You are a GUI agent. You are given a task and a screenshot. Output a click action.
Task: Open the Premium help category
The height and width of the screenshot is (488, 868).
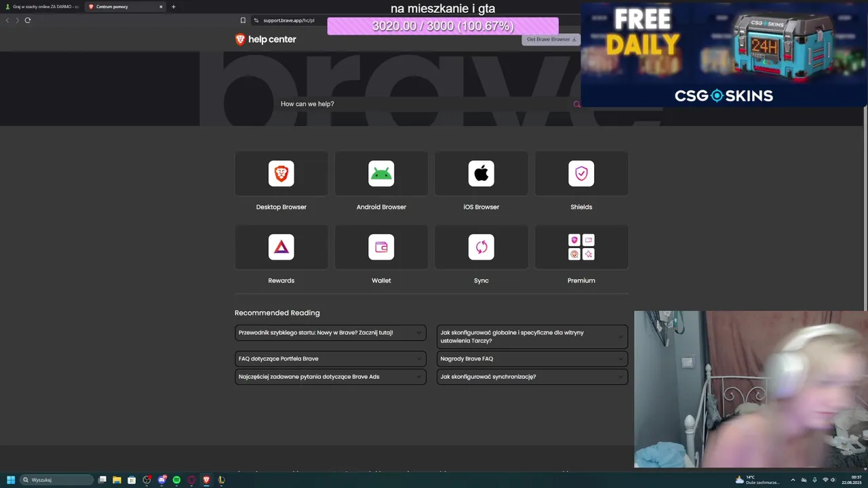pos(581,247)
